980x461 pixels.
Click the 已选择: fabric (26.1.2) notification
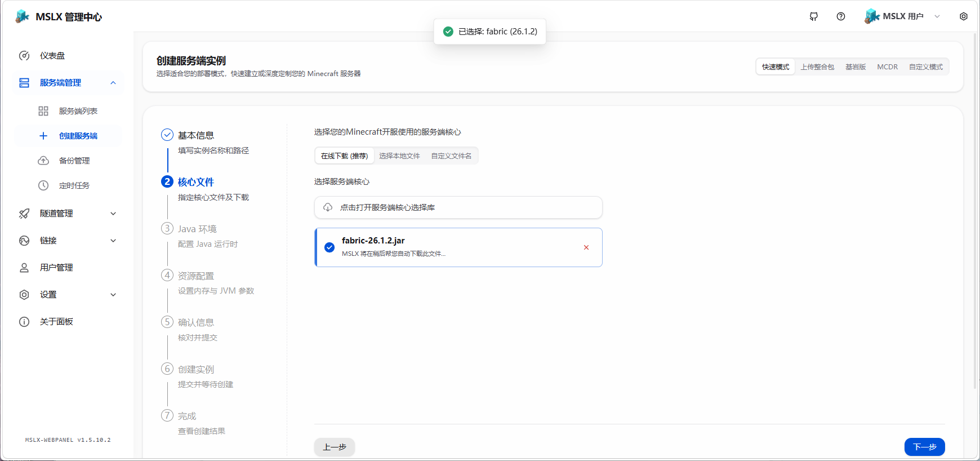[x=490, y=32]
